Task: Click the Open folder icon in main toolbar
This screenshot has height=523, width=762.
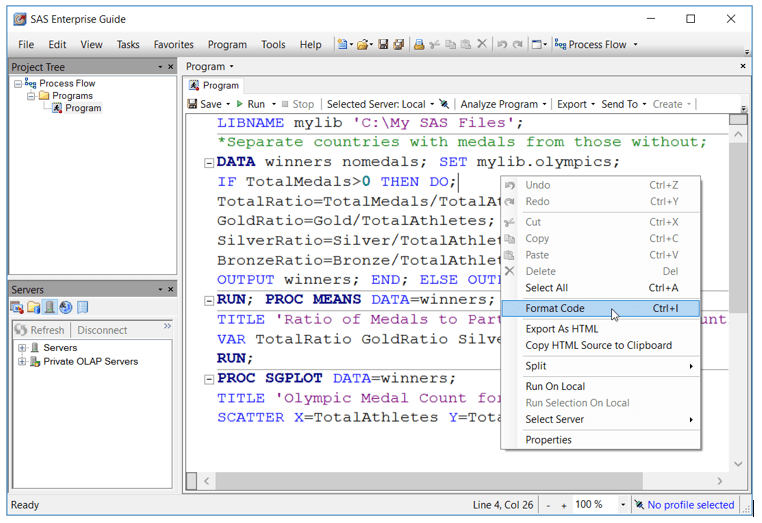Action: 362,44
